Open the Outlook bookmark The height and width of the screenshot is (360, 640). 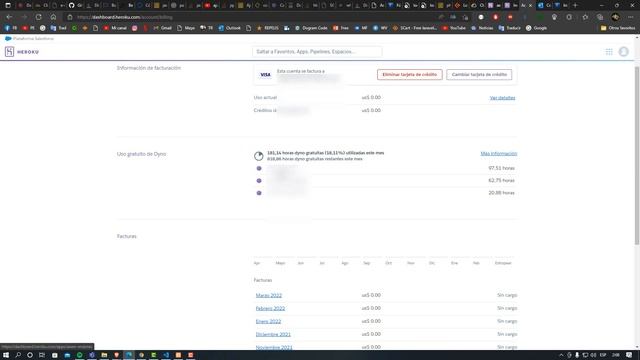[229, 28]
